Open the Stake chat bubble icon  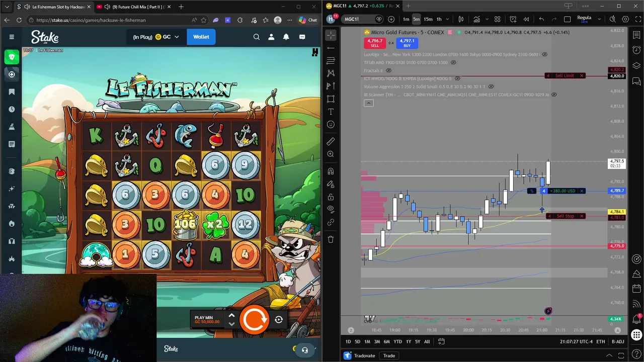coord(302,37)
